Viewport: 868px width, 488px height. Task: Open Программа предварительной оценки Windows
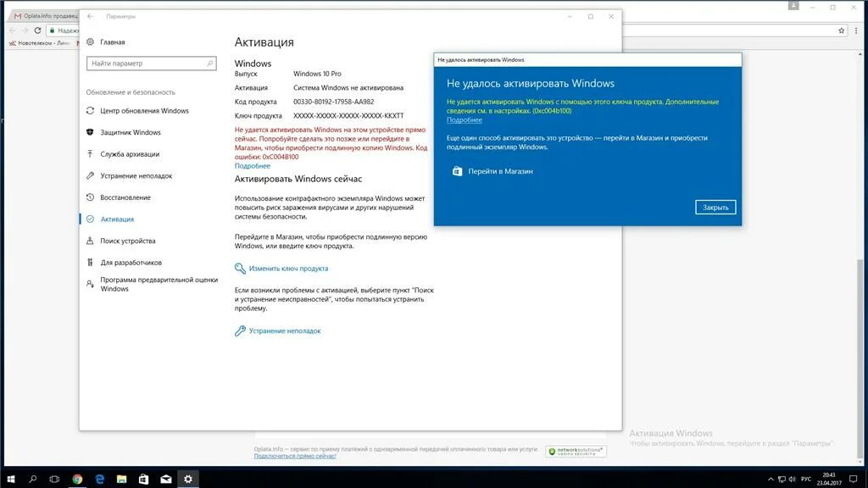pyautogui.click(x=159, y=285)
